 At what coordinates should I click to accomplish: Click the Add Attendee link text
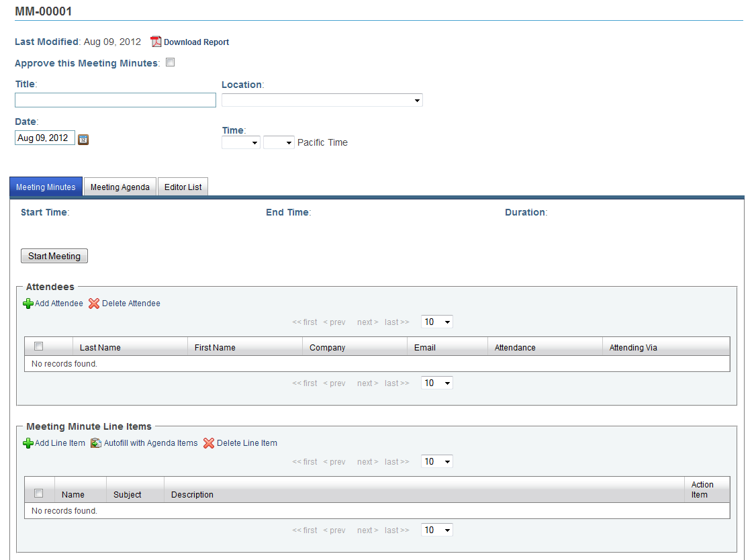tap(58, 304)
